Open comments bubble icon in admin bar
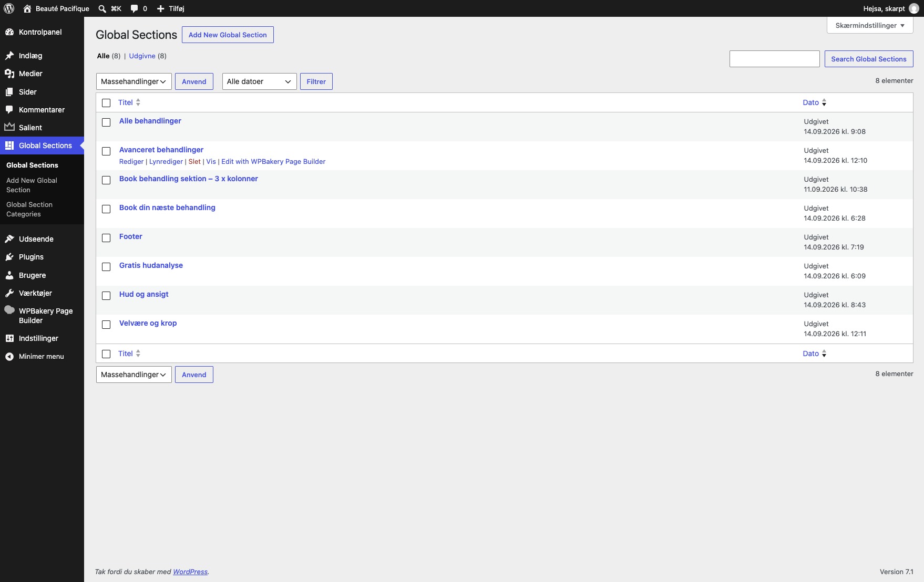This screenshot has height=582, width=924. click(135, 8)
